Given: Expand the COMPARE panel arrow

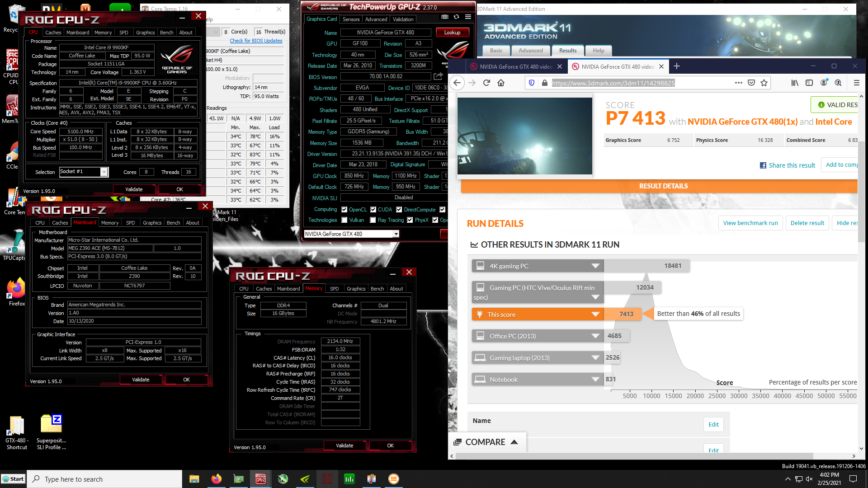Looking at the screenshot, I should [x=514, y=442].
